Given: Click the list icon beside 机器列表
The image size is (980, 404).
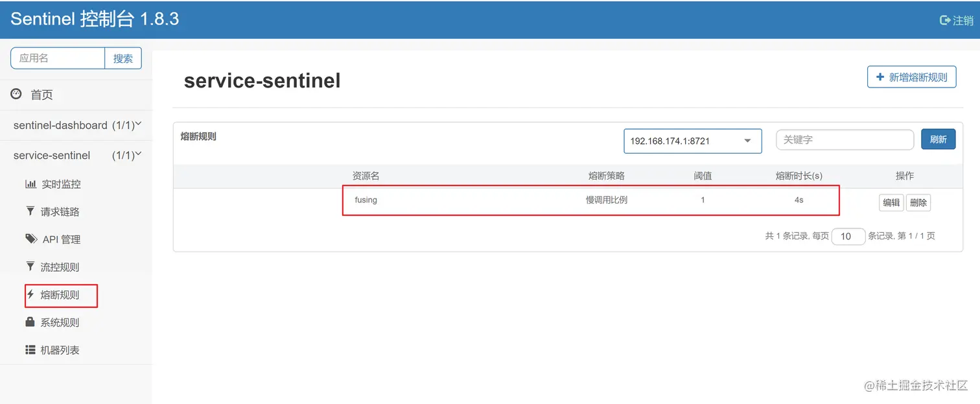Looking at the screenshot, I should pyautogui.click(x=30, y=350).
